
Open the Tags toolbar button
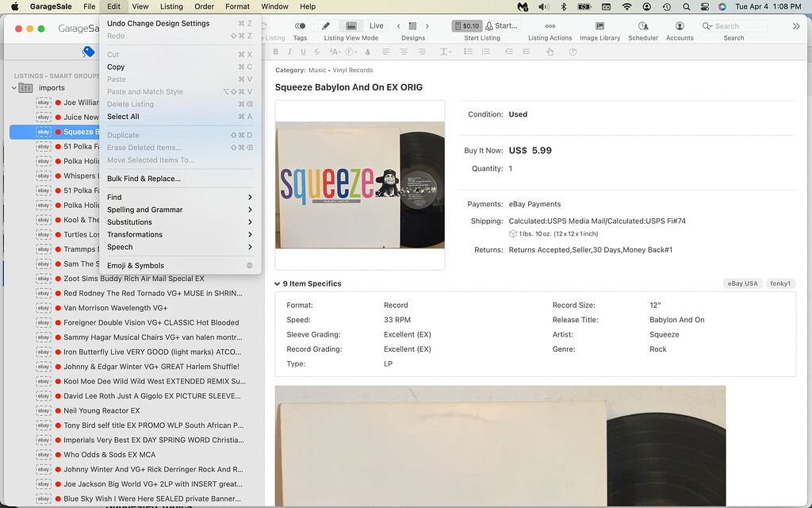coord(300,26)
